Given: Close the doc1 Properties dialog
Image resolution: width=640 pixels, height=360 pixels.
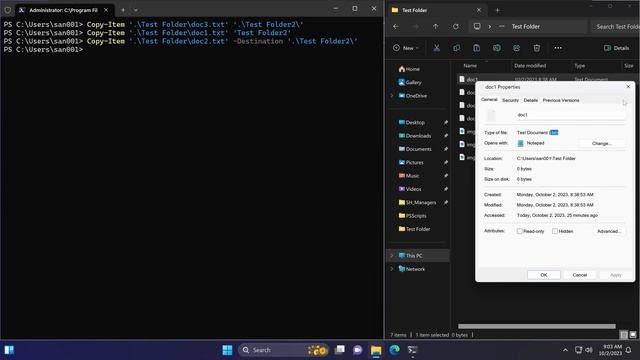Looking at the screenshot, I should point(628,87).
